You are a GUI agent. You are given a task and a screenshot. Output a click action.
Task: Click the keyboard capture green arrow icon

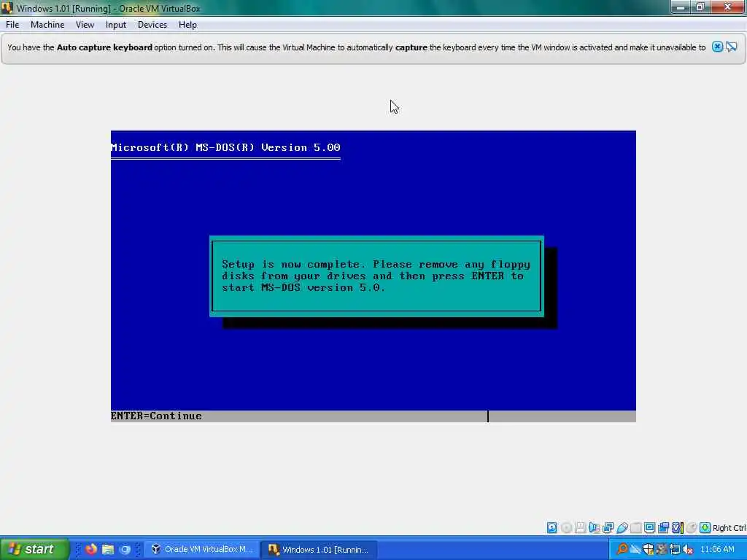coord(705,528)
